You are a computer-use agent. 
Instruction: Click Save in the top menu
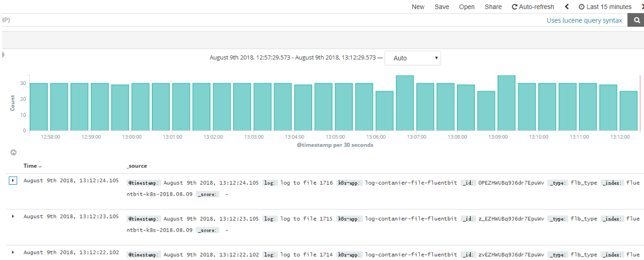(442, 7)
